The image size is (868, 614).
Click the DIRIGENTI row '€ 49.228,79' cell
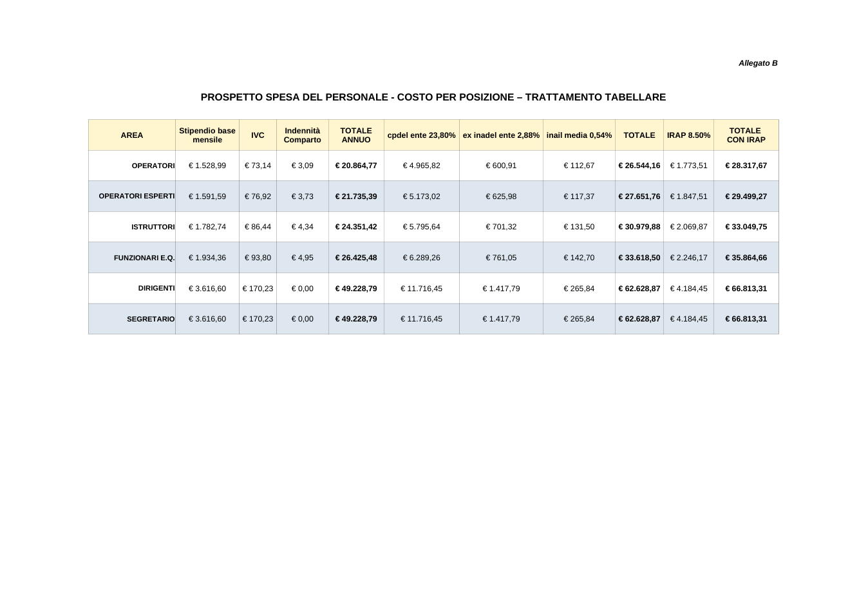[x=356, y=289]
